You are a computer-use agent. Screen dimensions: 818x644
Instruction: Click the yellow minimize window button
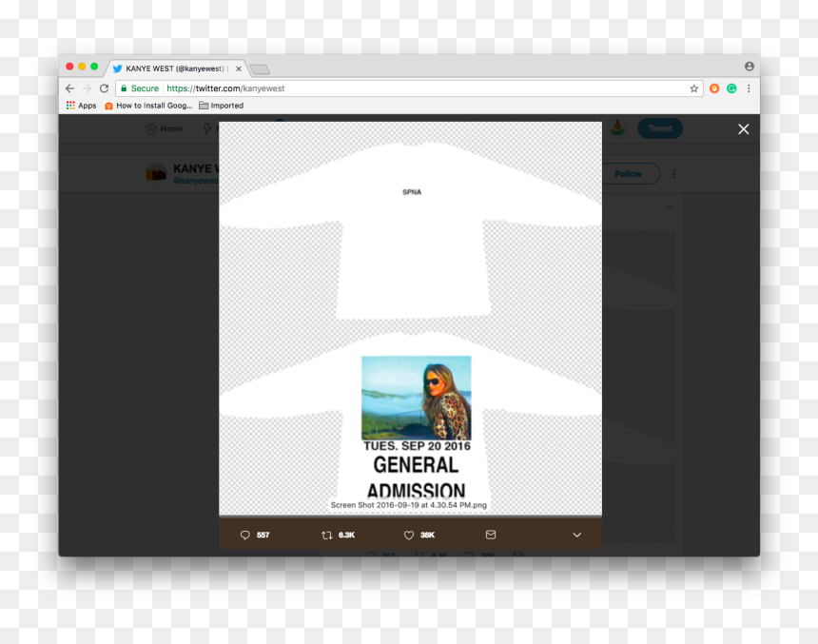pos(82,67)
